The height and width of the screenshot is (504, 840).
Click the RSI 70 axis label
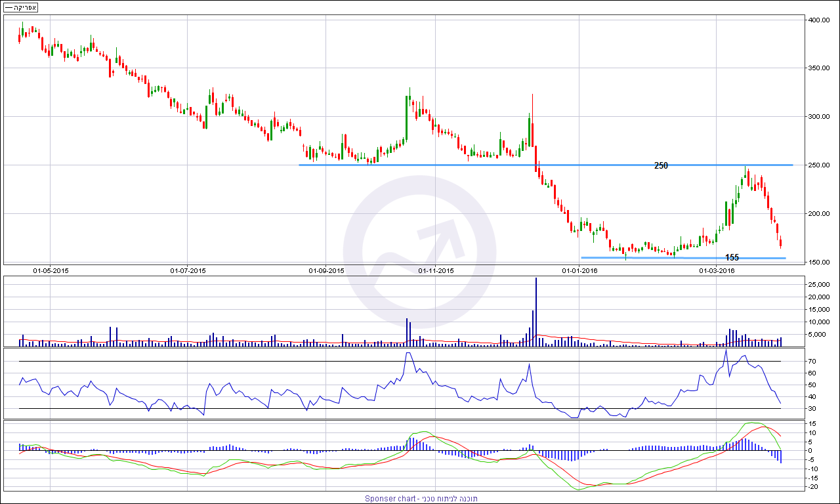pos(812,362)
